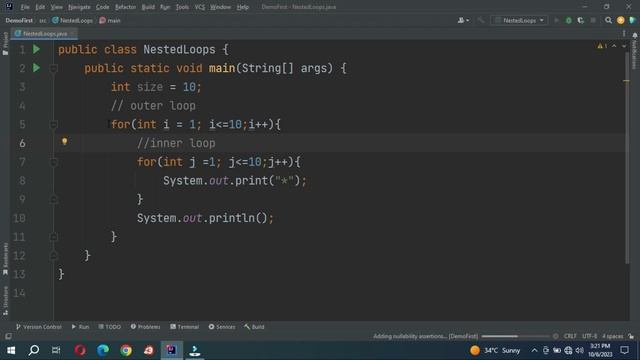Click the Run arrow button in top toolbar

tap(556, 20)
